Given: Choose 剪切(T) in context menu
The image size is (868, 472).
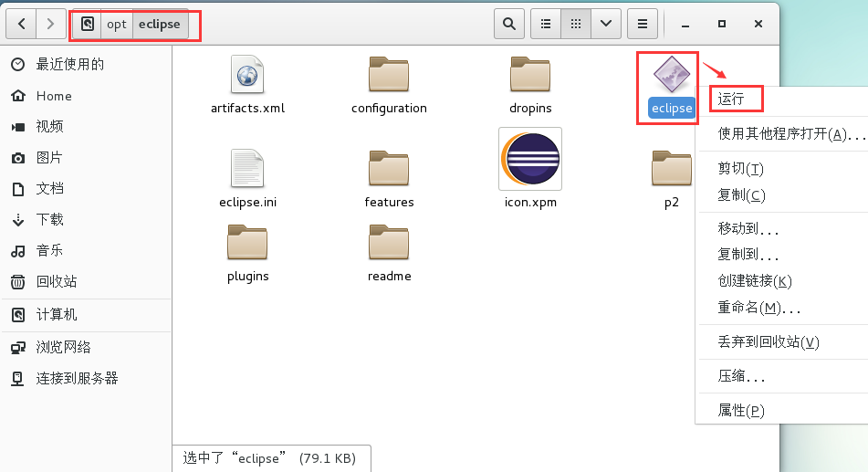Looking at the screenshot, I should coord(781,168).
